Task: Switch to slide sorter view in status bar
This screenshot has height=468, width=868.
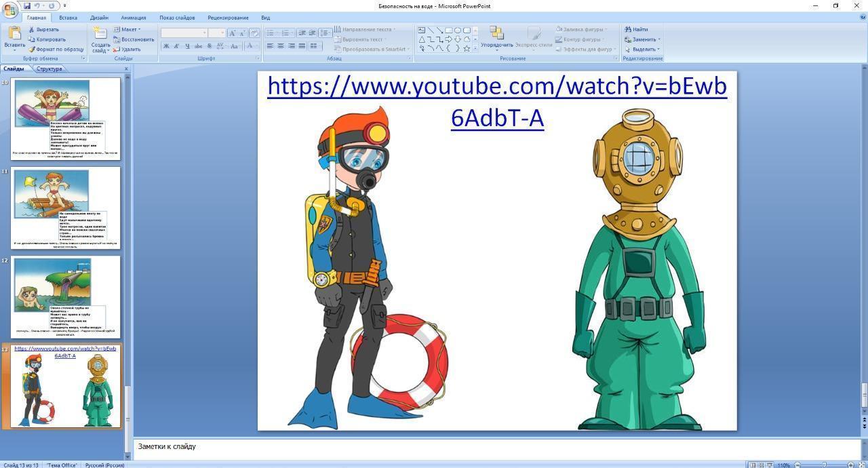Action: [x=761, y=465]
